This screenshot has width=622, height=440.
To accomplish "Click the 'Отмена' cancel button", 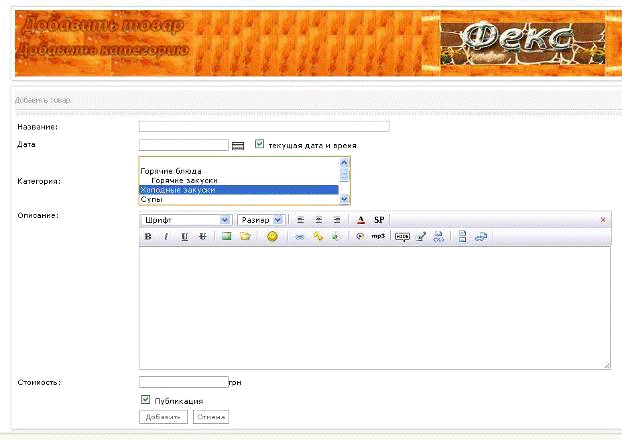I will tap(211, 417).
